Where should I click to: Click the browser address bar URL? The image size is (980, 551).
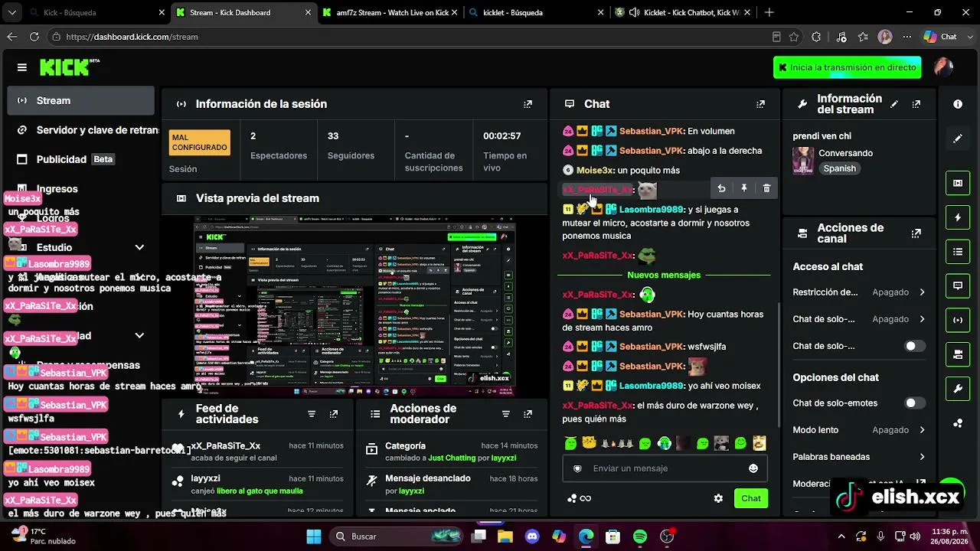[132, 37]
